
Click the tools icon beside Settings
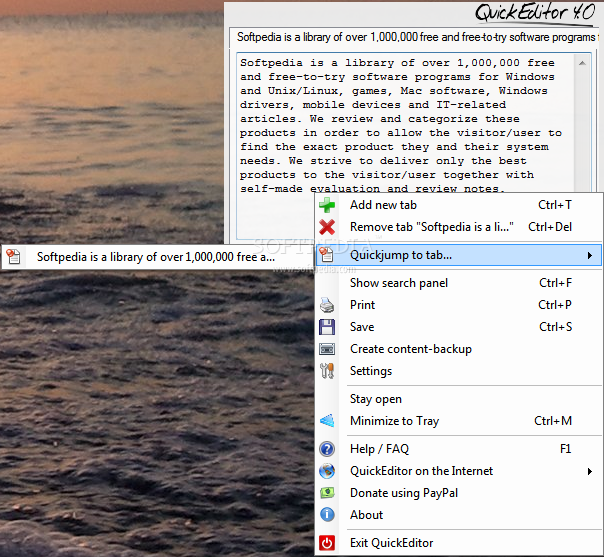point(327,371)
